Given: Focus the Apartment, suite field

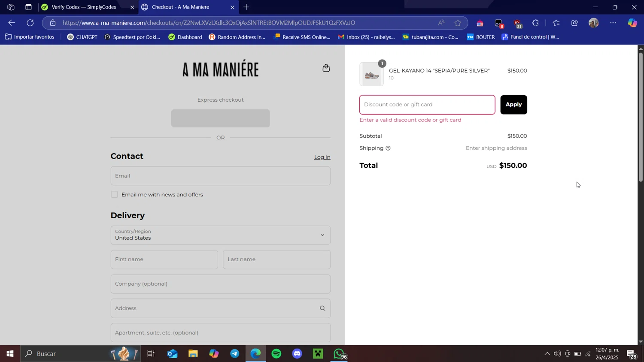Looking at the screenshot, I should click(x=221, y=333).
